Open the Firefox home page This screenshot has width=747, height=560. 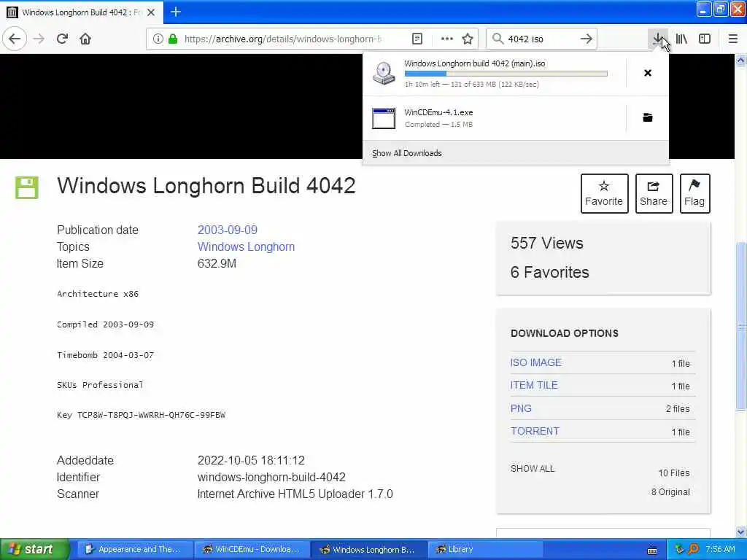(85, 39)
